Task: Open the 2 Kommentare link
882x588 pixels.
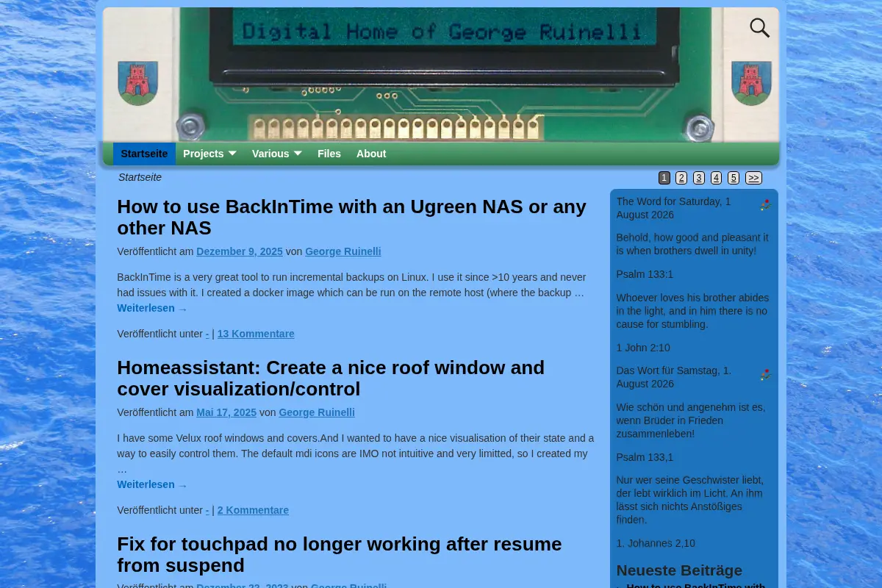Action: (253, 510)
